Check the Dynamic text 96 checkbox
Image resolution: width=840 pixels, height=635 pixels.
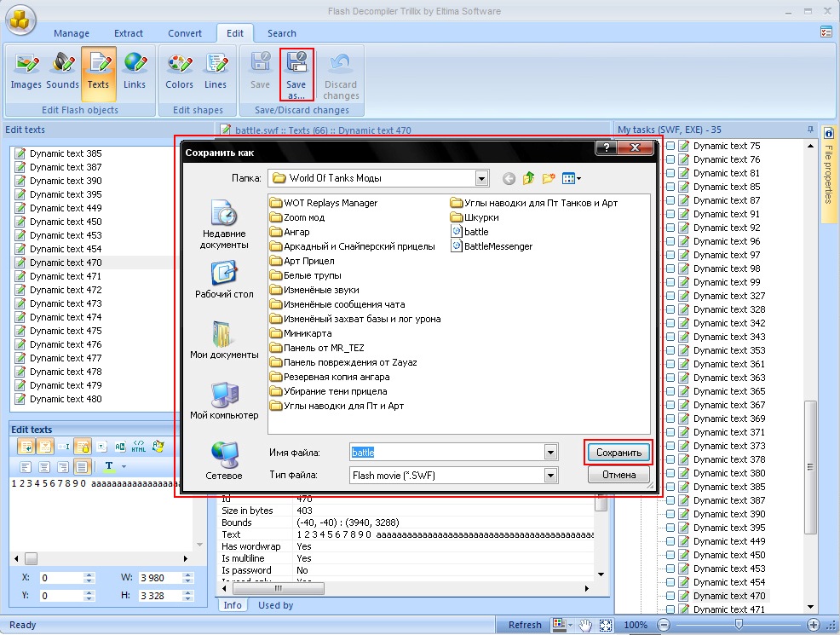click(x=670, y=241)
